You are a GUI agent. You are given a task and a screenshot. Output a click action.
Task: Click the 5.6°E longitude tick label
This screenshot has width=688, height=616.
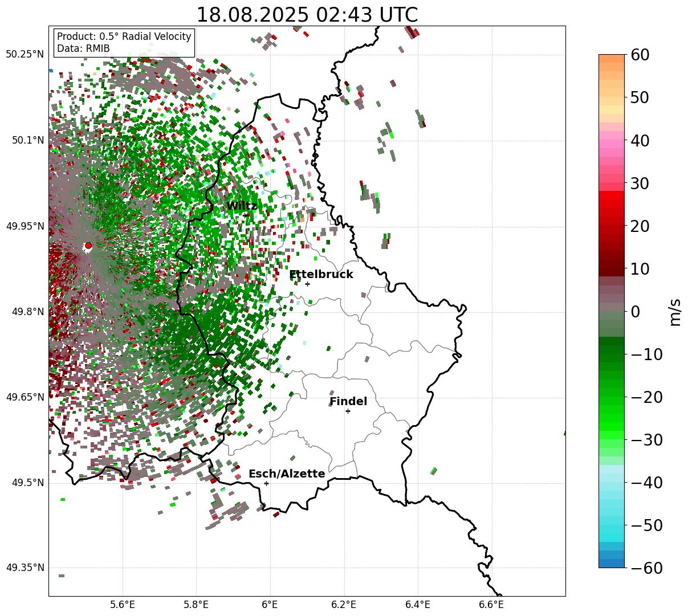pos(123,604)
